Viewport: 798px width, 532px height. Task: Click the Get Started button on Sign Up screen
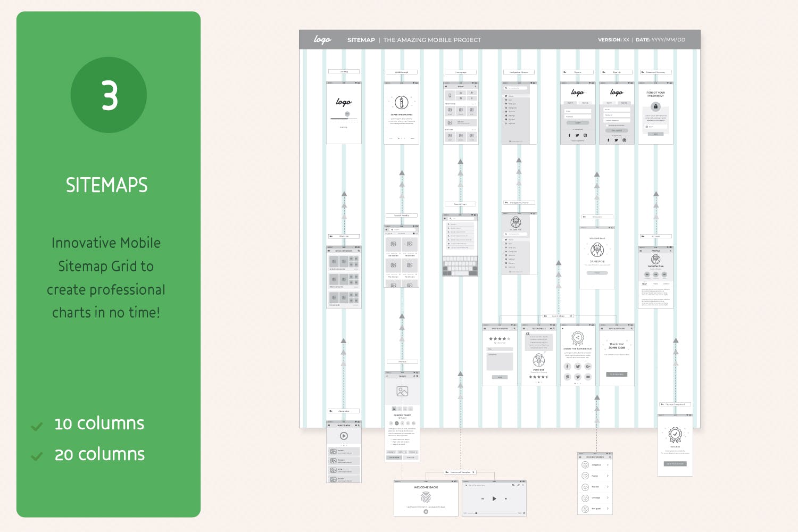click(x=617, y=130)
